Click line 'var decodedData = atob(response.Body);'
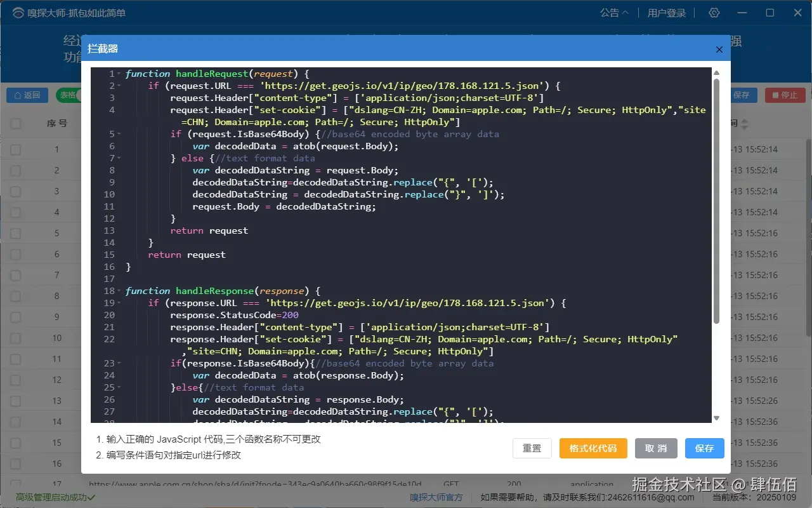The width and height of the screenshot is (812, 508). click(x=298, y=375)
